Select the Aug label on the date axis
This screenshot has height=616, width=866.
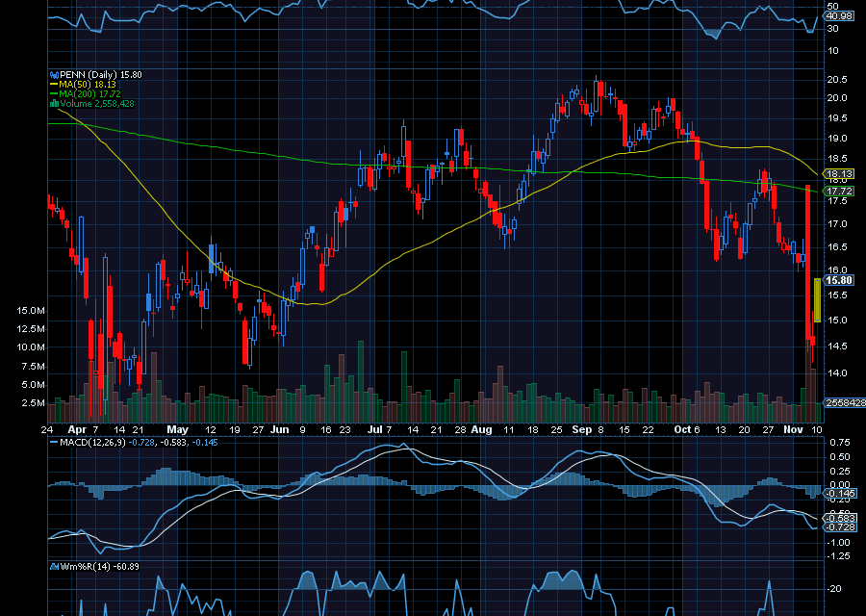[483, 430]
